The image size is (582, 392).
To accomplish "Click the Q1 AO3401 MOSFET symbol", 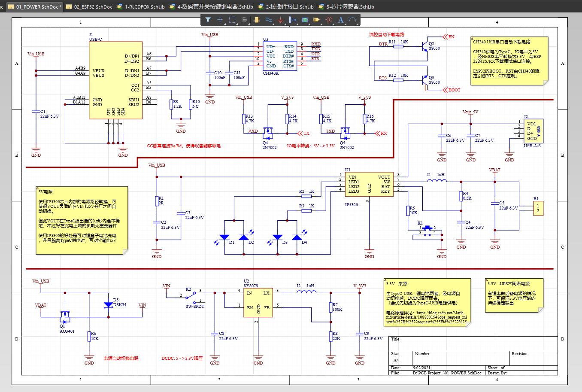I will point(65,317).
